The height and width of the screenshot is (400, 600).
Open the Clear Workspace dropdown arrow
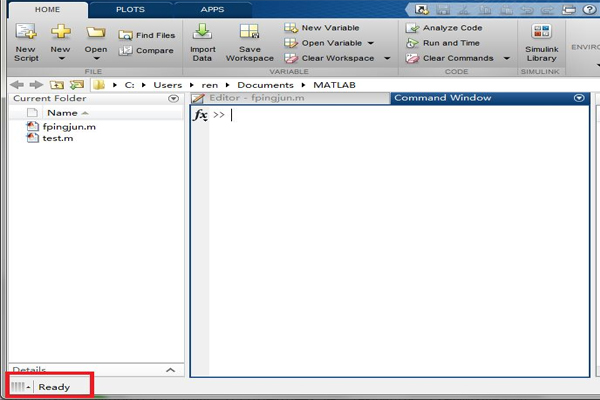[387, 58]
